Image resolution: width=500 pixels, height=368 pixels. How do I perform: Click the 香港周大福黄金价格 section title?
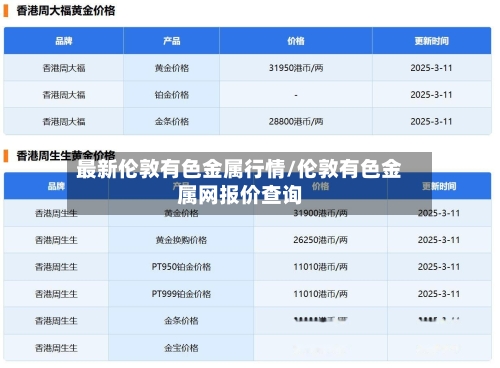click(66, 11)
